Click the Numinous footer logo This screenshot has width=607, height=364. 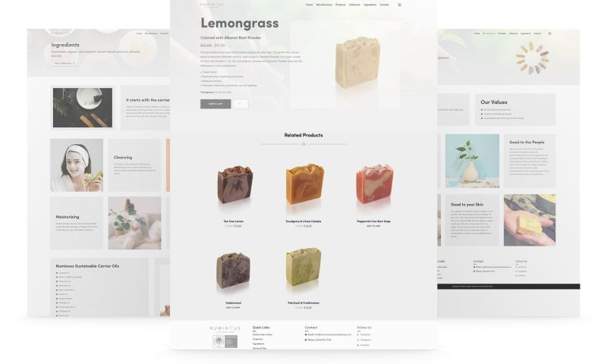pyautogui.click(x=225, y=328)
